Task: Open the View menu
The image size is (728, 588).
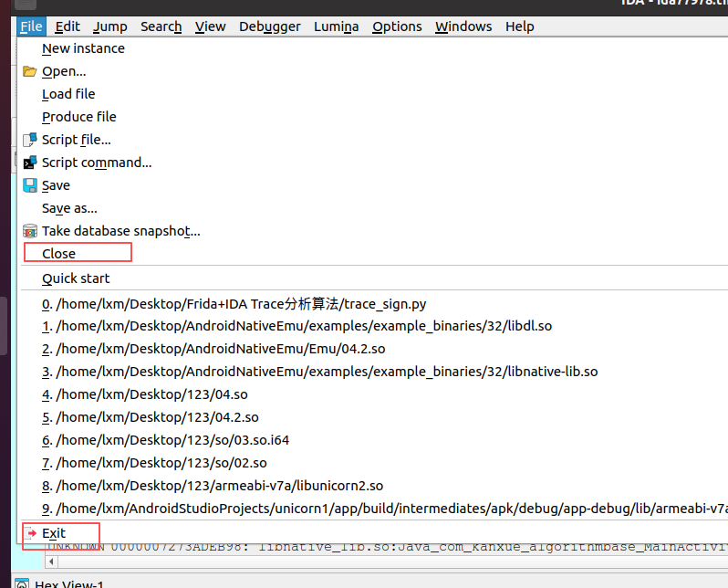Action: [x=211, y=26]
